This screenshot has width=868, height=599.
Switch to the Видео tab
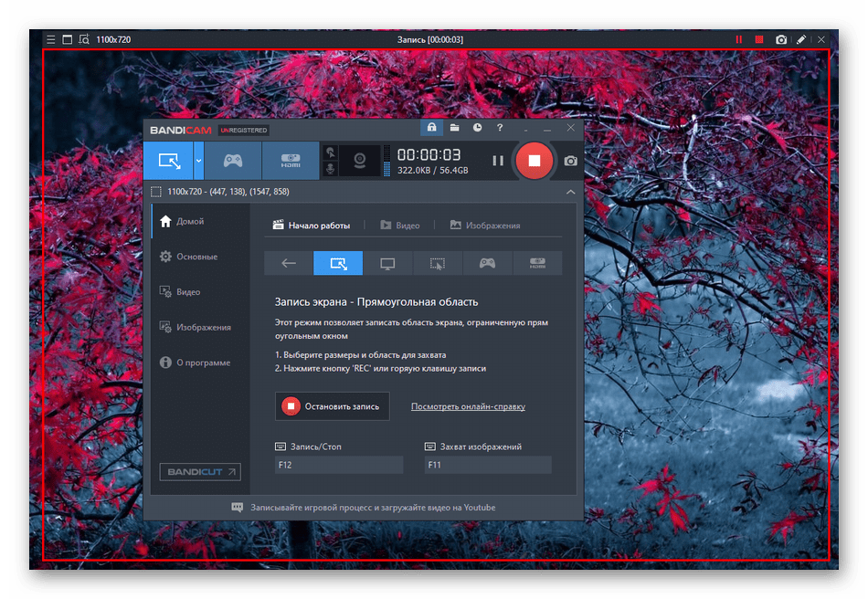pos(400,226)
